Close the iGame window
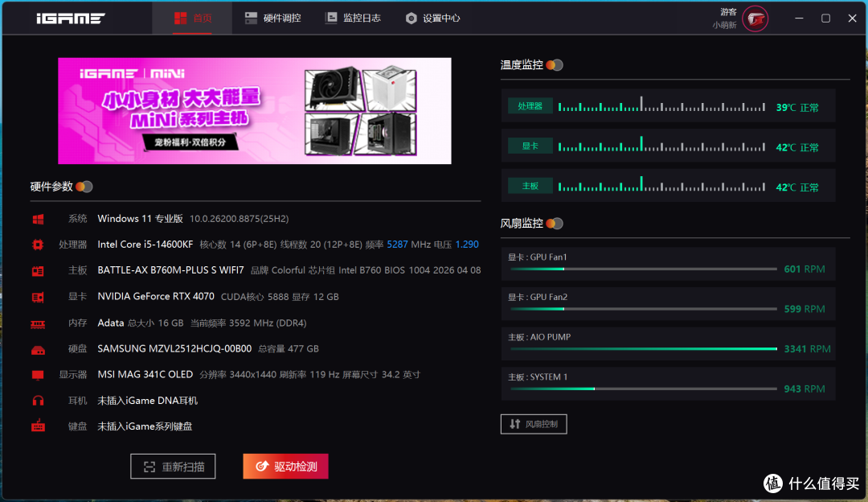This screenshot has width=868, height=502. [853, 19]
